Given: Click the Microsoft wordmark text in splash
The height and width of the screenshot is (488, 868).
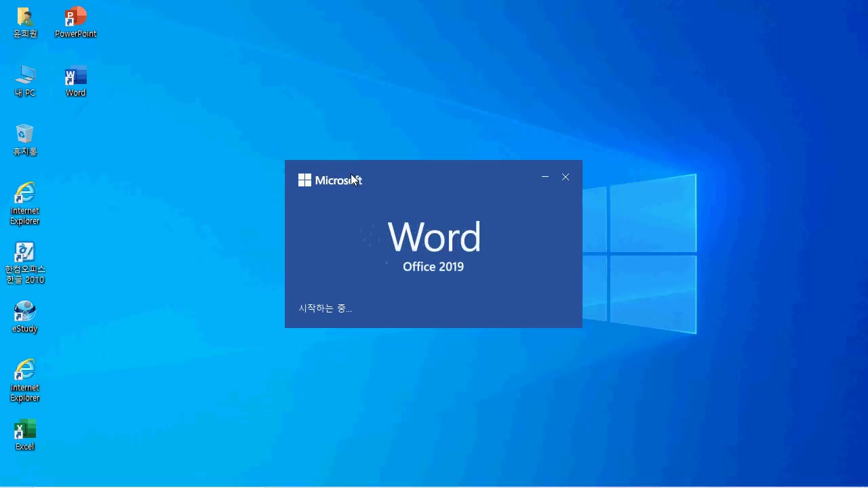Looking at the screenshot, I should (338, 180).
